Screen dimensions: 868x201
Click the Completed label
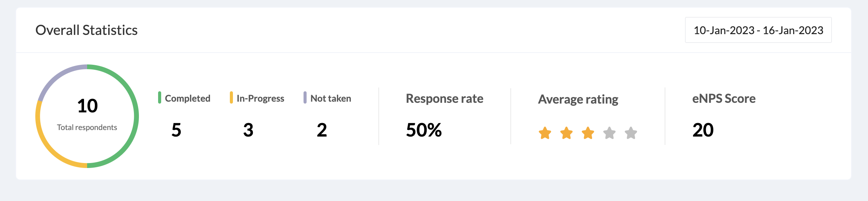click(x=188, y=99)
